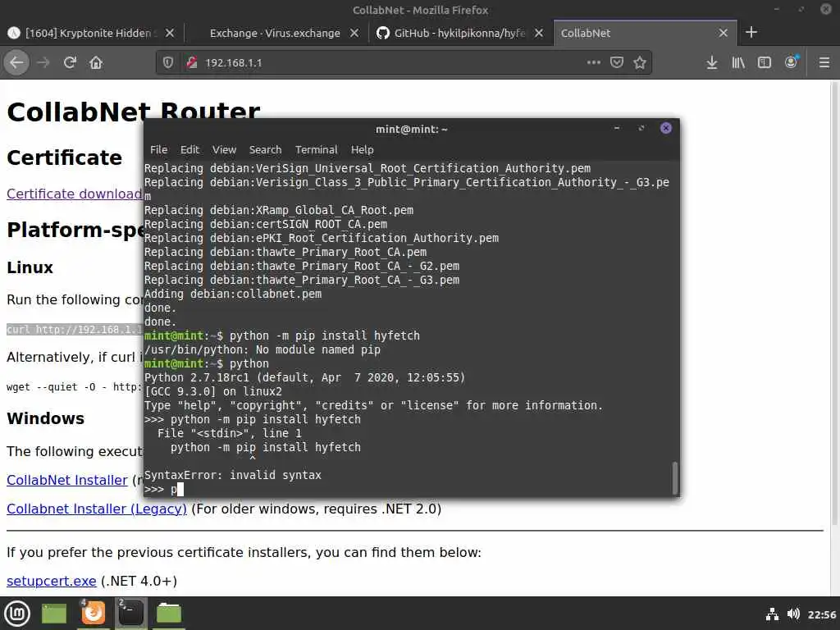Open Collabnet Installer (Legacy) link
Screen dimensions: 840x630
click(97, 509)
